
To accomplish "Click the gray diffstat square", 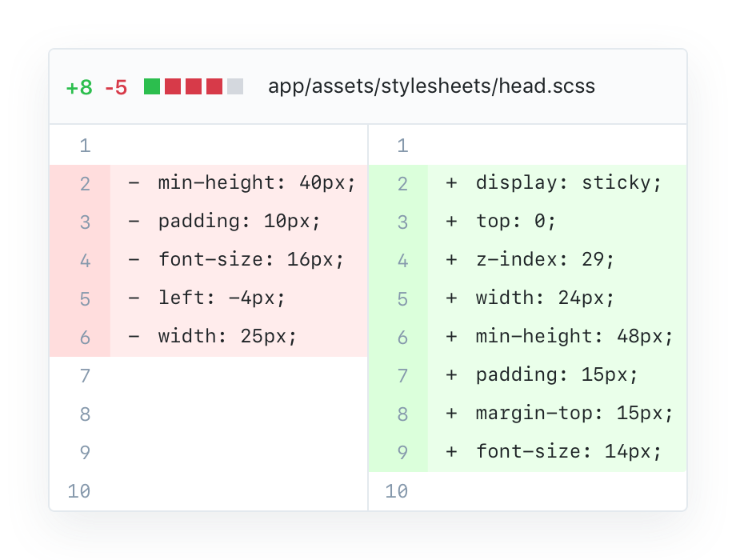I will [235, 86].
